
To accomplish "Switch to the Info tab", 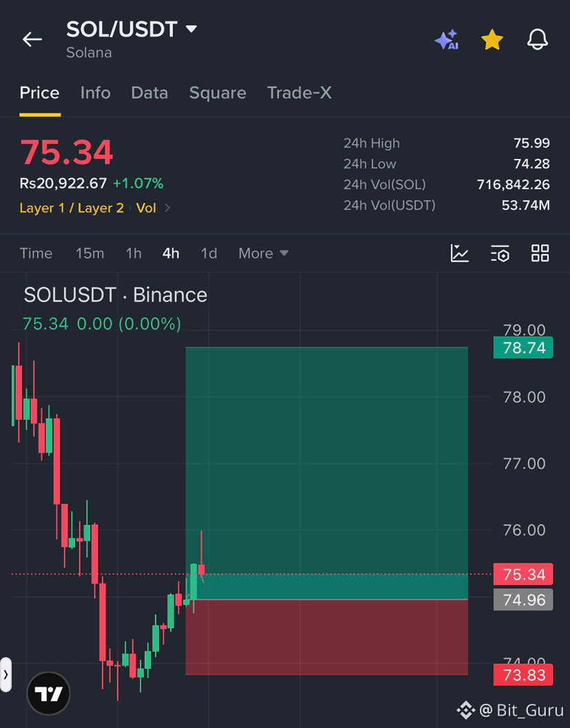I will 95,93.
